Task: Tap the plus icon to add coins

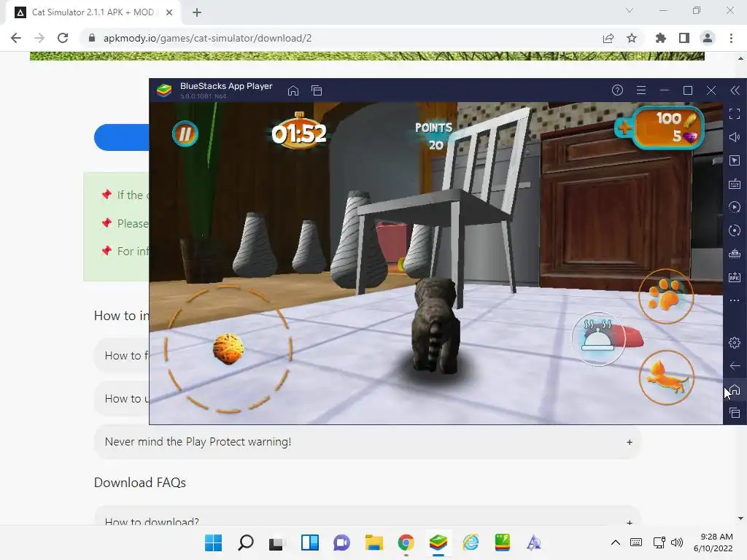Action: click(624, 127)
